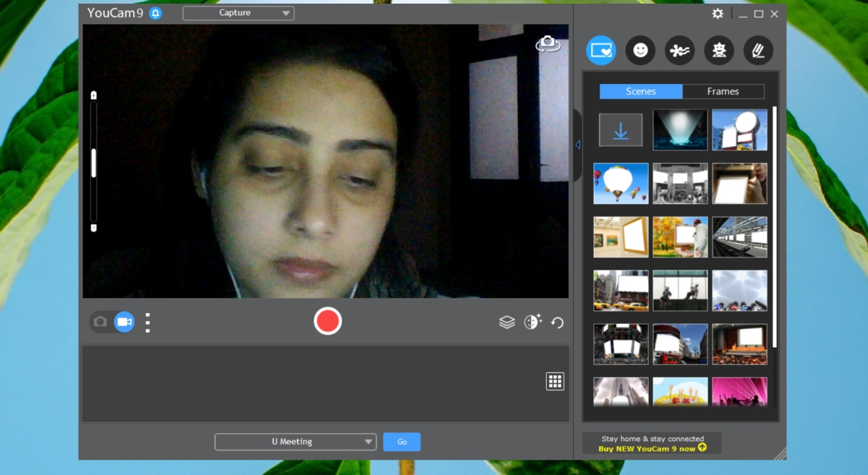Select the train station billboards scene

(x=739, y=236)
